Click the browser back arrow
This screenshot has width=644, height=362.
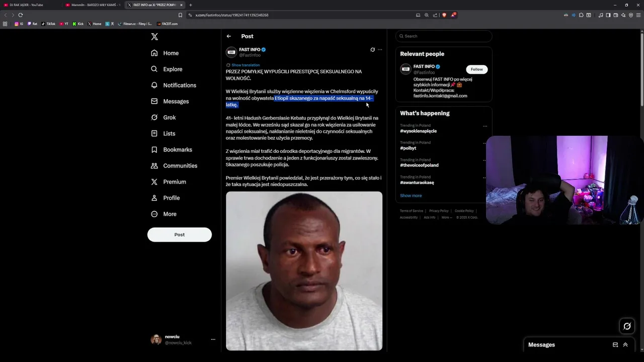6,15
